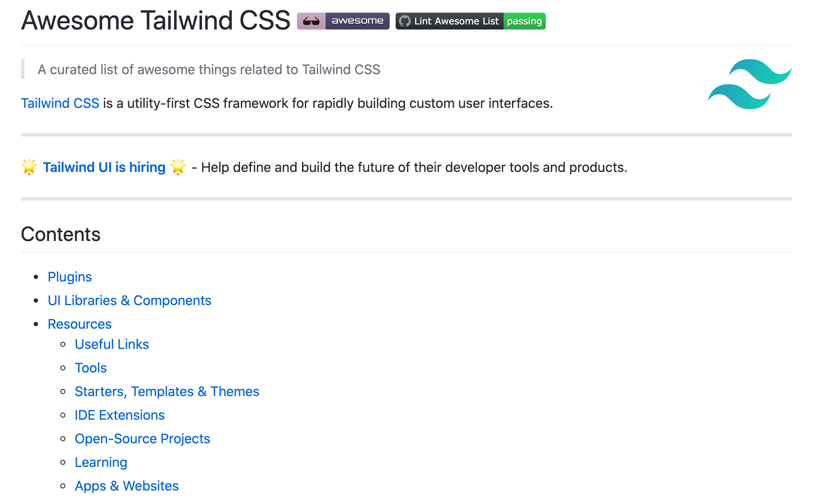The height and width of the screenshot is (504, 814).
Task: Click the star emoji after hiring
Action: 178,167
